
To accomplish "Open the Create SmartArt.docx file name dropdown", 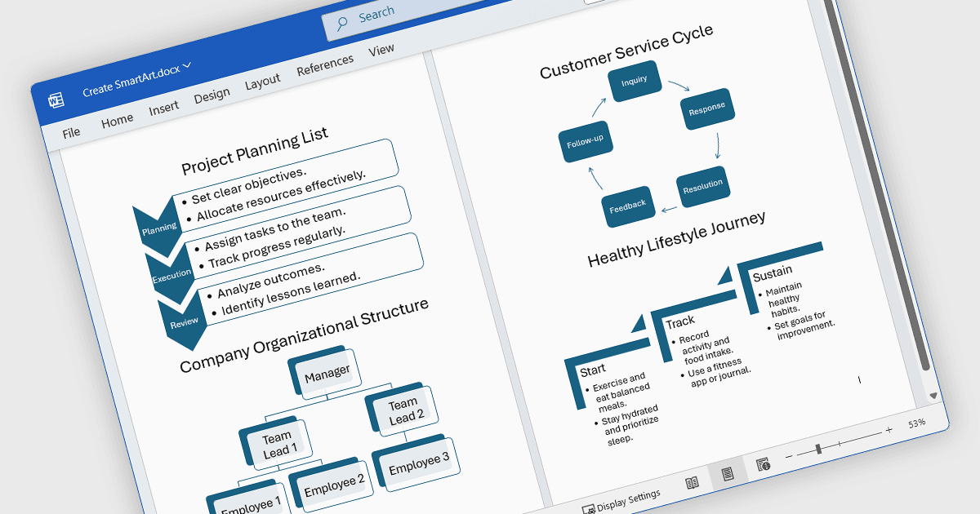I will (x=136, y=79).
